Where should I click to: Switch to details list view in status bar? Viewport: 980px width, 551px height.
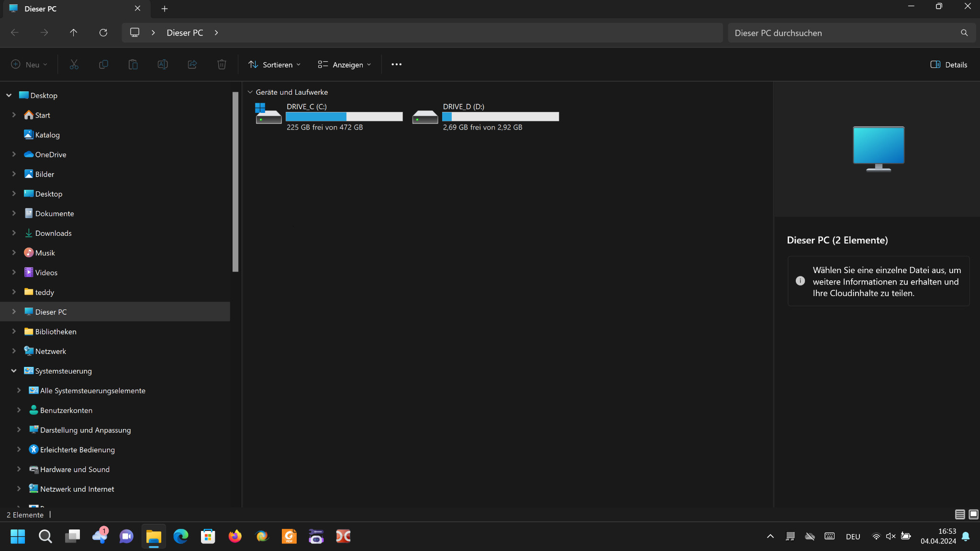[959, 514]
